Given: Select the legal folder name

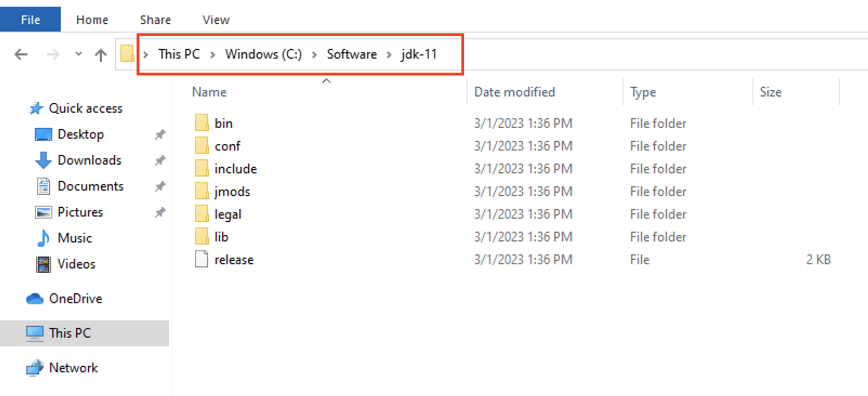Looking at the screenshot, I should [x=228, y=214].
